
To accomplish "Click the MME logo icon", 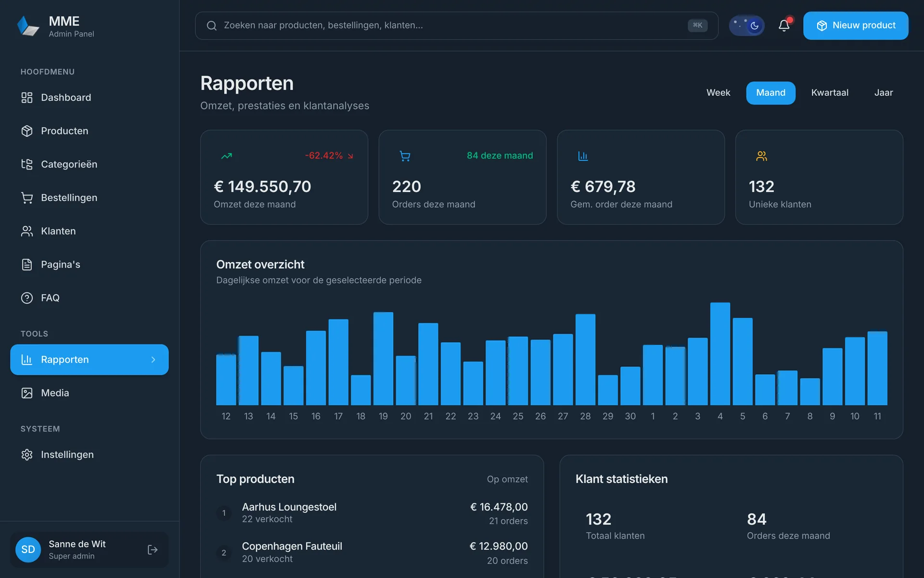I will tap(28, 26).
